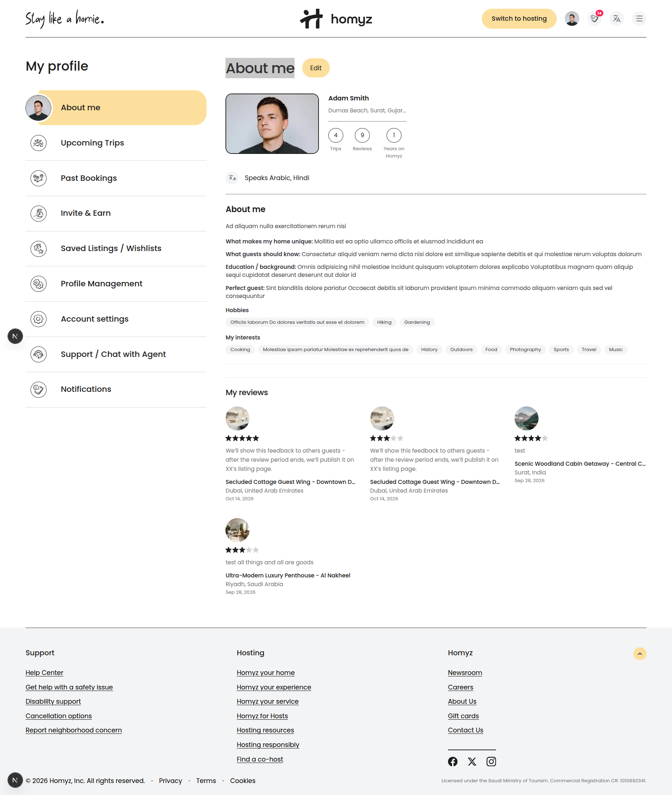The image size is (672, 795).
Task: Click the 9 Reviews count circle
Action: [x=362, y=135]
